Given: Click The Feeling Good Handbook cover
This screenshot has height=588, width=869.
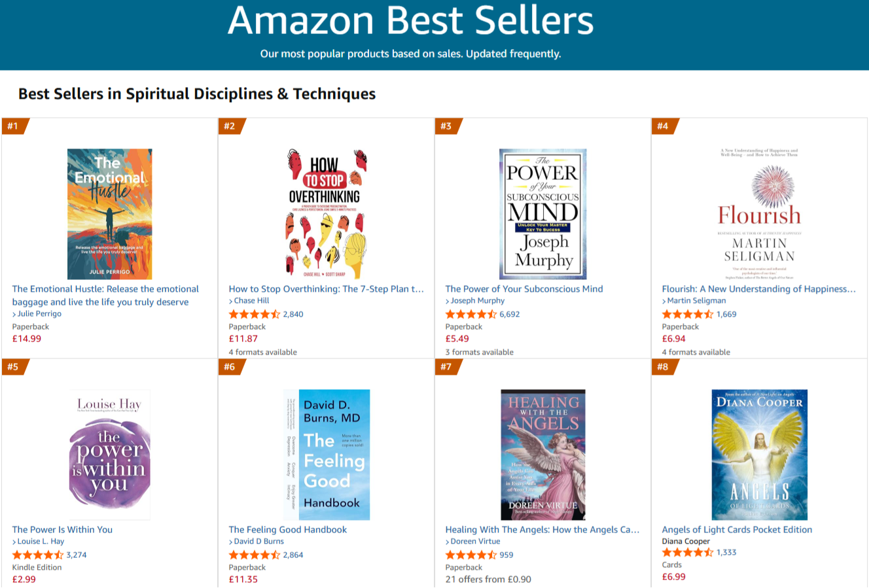Looking at the screenshot, I should (x=326, y=455).
